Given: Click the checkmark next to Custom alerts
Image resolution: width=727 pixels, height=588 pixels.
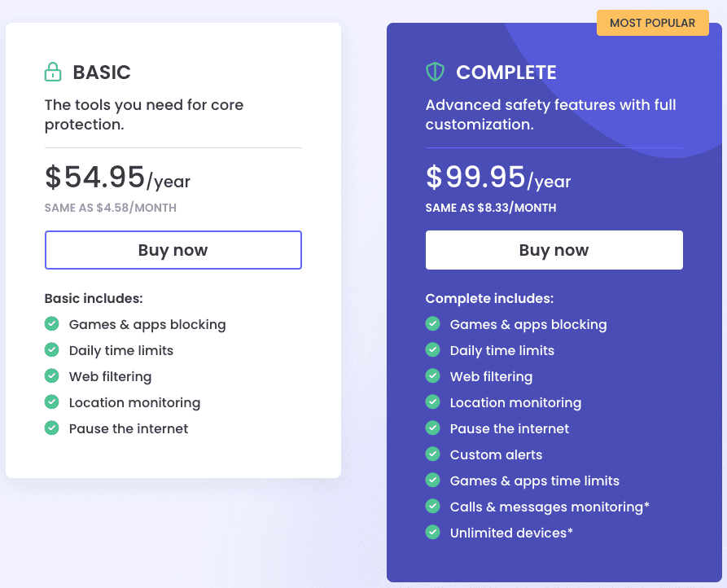Looking at the screenshot, I should coord(433,454).
